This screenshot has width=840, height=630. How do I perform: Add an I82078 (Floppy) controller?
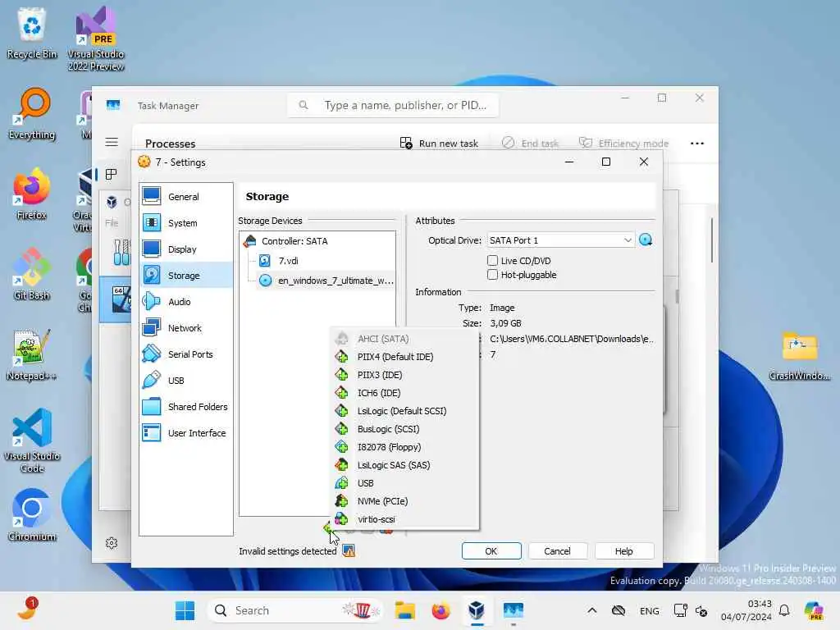pyautogui.click(x=404, y=447)
